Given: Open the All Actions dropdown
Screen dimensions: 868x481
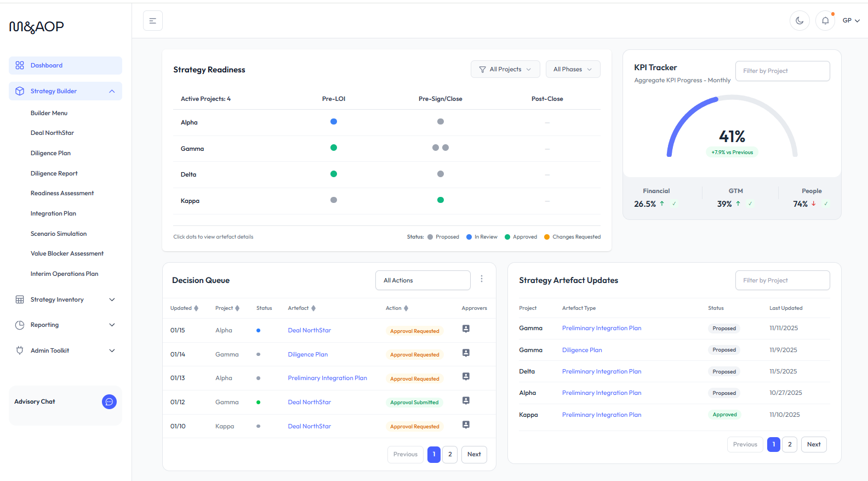Looking at the screenshot, I should tap(423, 280).
